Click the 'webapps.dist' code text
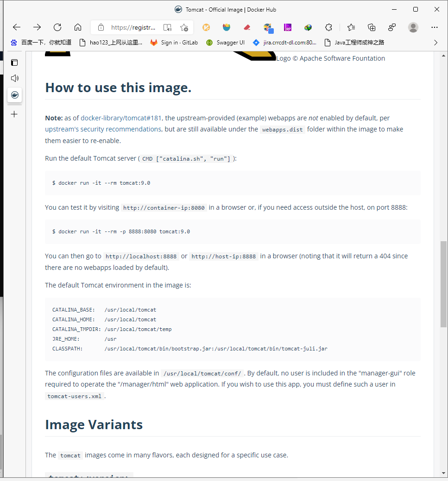The width and height of the screenshot is (448, 481). click(283, 130)
